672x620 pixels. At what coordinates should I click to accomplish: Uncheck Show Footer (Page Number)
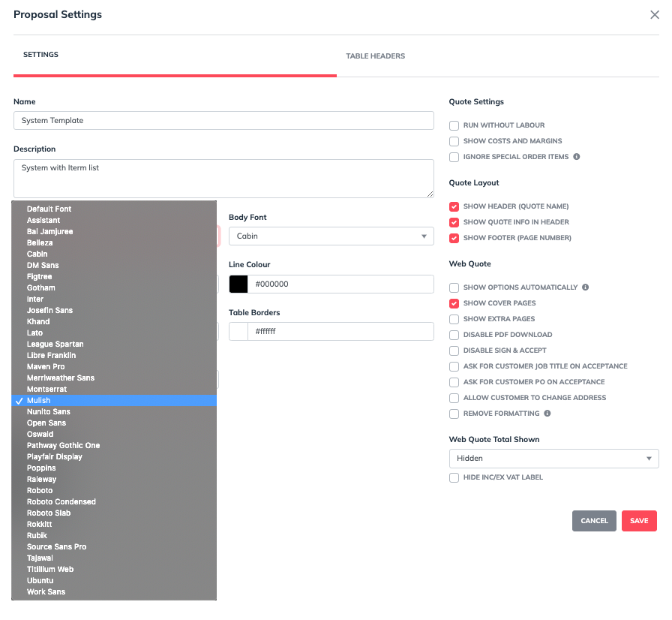click(454, 238)
